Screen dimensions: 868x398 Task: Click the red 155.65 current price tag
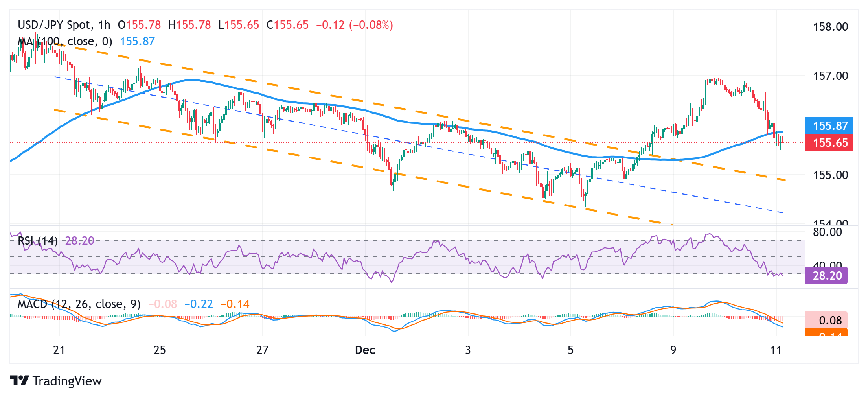coord(829,142)
